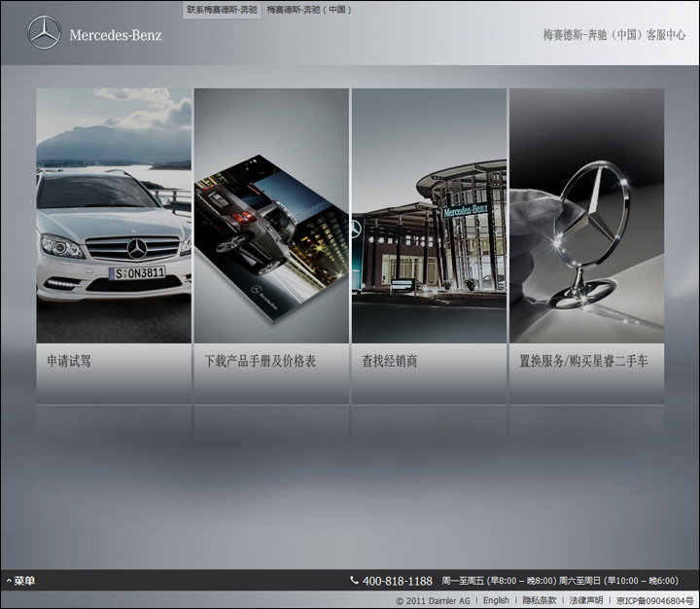Click the 申请试驾 link

[69, 361]
